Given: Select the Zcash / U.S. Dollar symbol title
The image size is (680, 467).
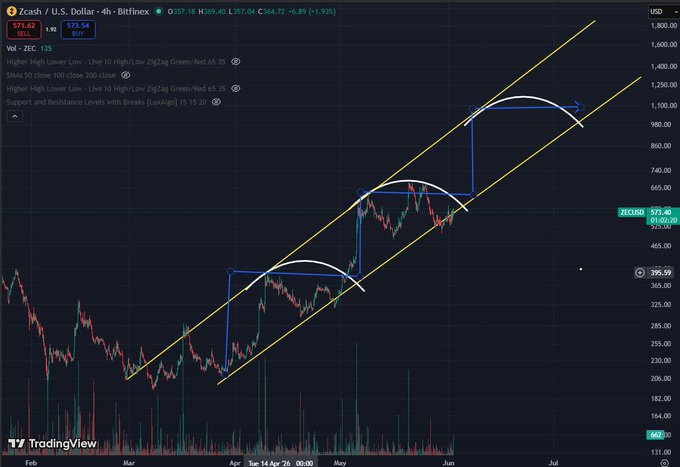Looking at the screenshot, I should 56,11.
